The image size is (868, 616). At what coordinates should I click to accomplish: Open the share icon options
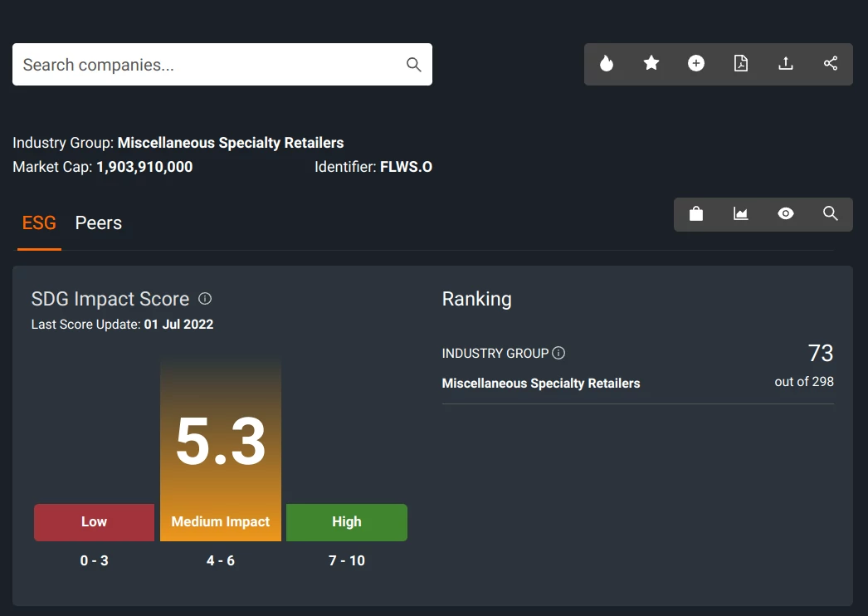click(x=831, y=64)
